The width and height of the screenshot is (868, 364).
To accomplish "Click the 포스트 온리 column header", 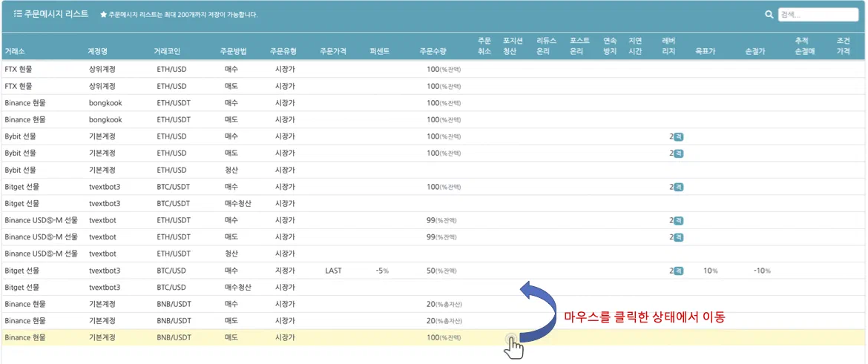I will (579, 46).
